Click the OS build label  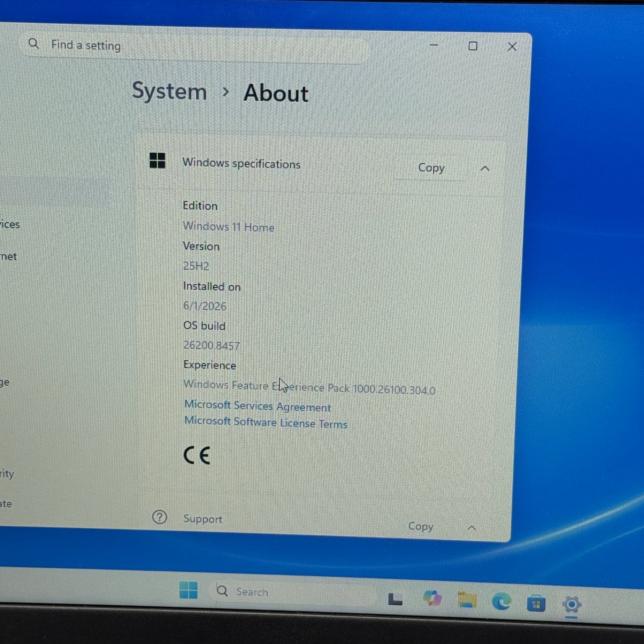point(205,326)
